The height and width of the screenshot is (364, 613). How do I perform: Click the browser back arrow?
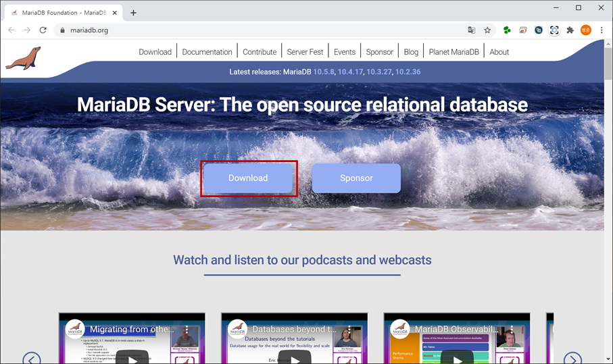[11, 30]
